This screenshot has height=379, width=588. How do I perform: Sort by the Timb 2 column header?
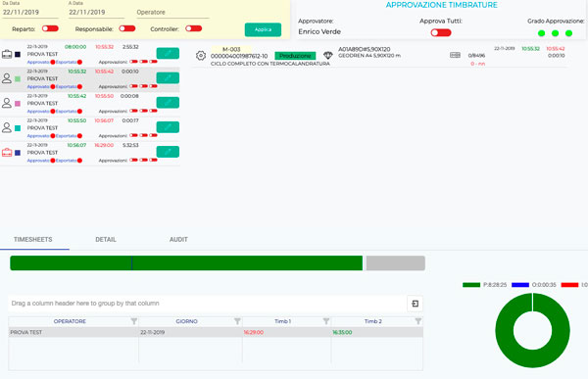[x=373, y=321]
